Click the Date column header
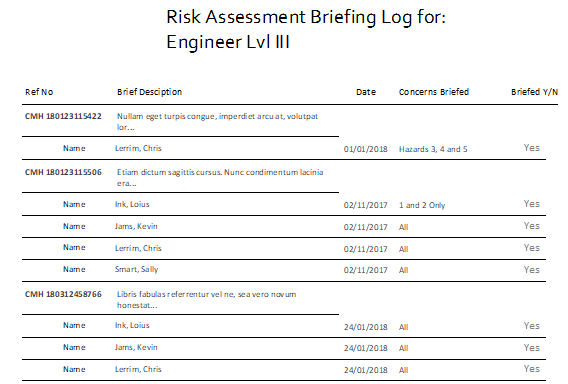 point(366,92)
